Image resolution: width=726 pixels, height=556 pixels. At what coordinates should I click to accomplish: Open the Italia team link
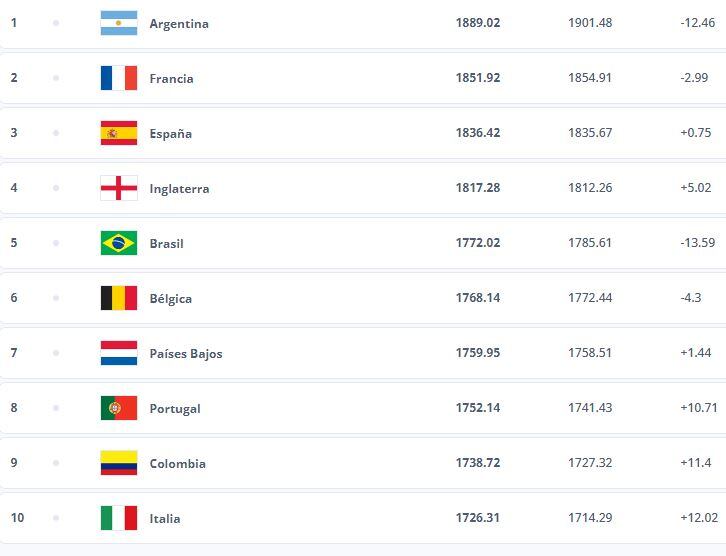click(164, 519)
